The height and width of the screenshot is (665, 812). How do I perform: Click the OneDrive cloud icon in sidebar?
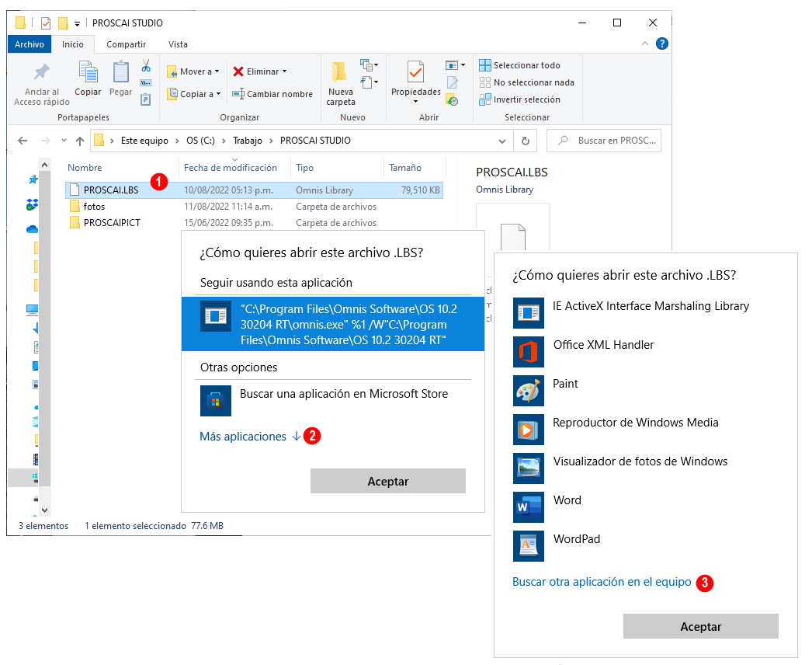coord(32,228)
